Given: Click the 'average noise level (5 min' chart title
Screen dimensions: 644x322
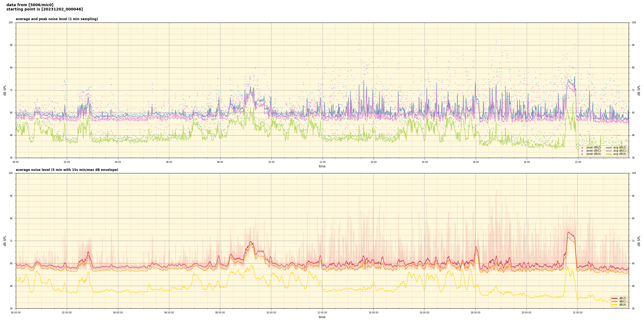Looking at the screenshot, I should click(67, 170).
